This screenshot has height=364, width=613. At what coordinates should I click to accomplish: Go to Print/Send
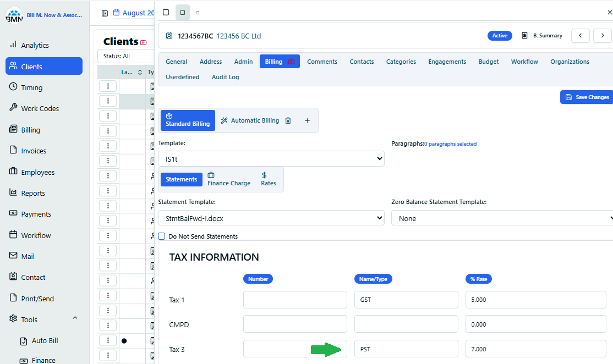pyautogui.click(x=31, y=299)
